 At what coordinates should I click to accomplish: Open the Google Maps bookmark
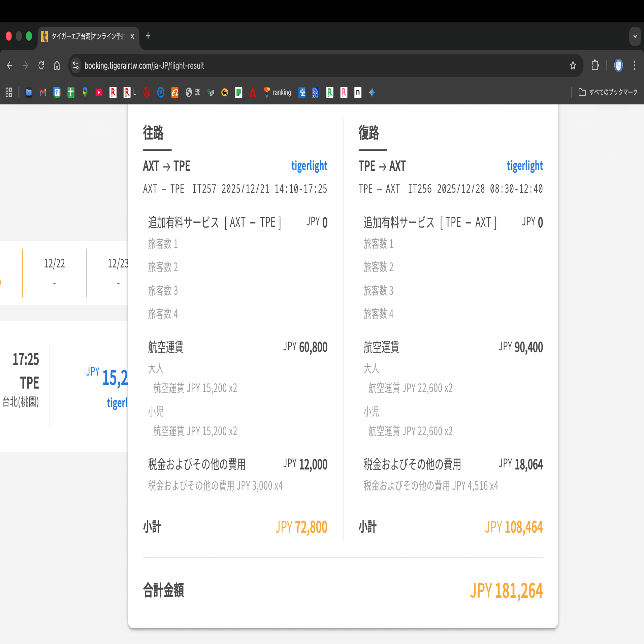pyautogui.click(x=85, y=92)
